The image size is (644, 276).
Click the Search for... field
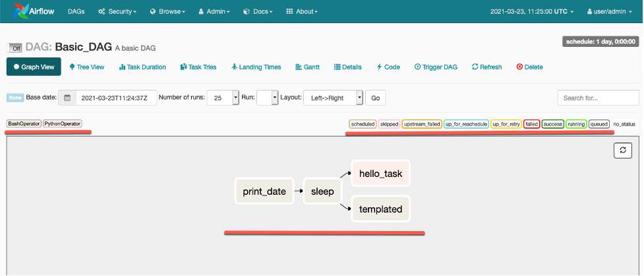tap(597, 98)
